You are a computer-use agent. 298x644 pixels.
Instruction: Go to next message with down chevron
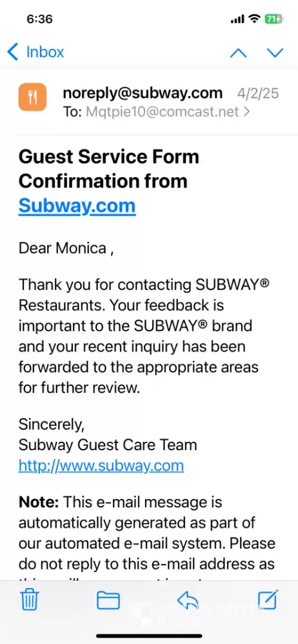click(275, 53)
